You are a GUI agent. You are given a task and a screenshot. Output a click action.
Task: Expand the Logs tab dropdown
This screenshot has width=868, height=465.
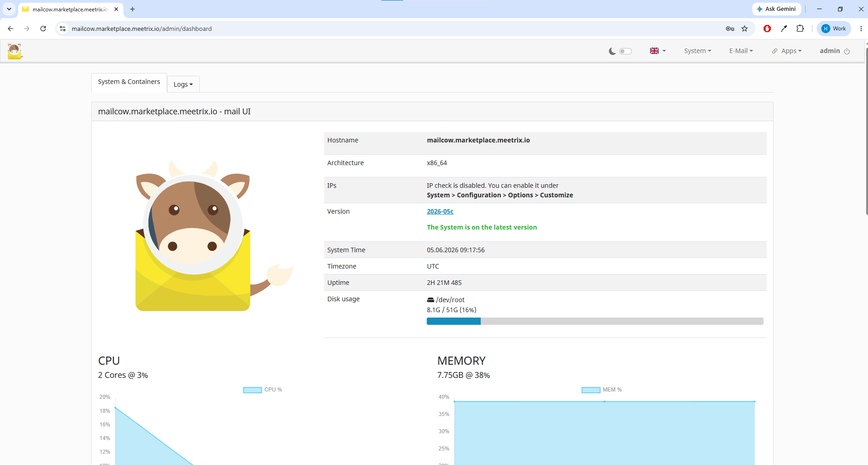(x=183, y=84)
